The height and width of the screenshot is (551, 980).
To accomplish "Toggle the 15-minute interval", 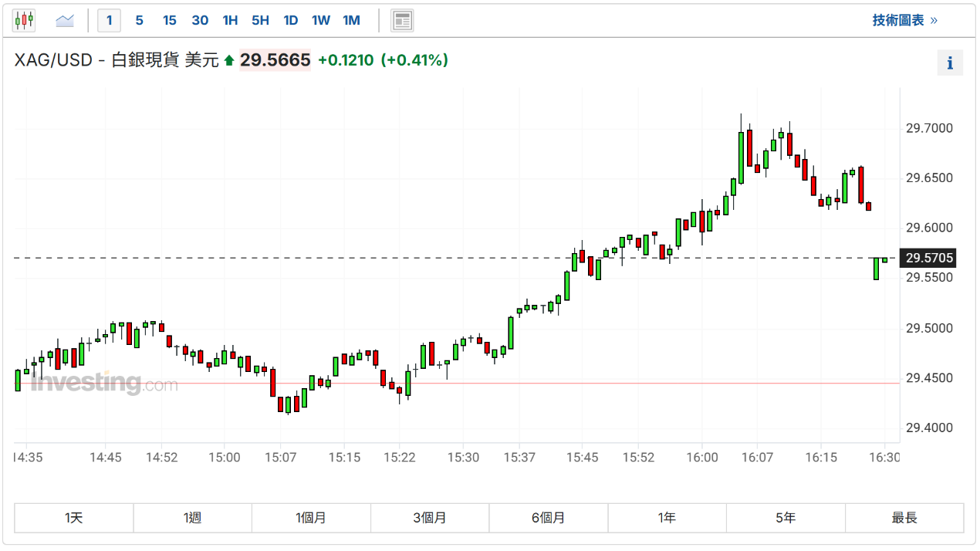I will [x=169, y=20].
